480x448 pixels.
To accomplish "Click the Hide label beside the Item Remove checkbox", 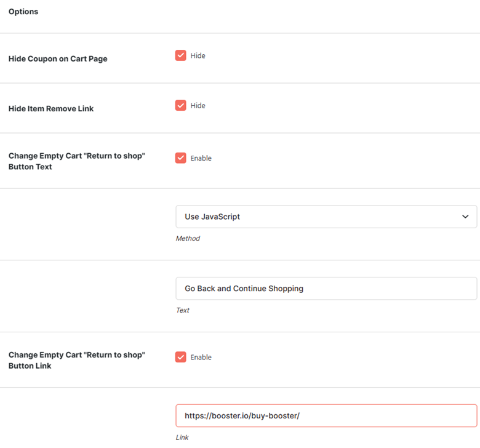I will 198,106.
